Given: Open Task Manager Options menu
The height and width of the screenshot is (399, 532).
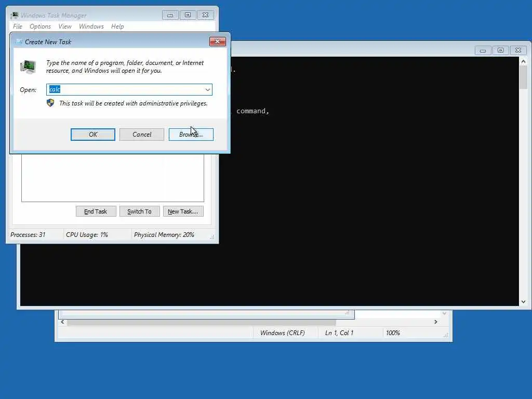Looking at the screenshot, I should click(40, 26).
